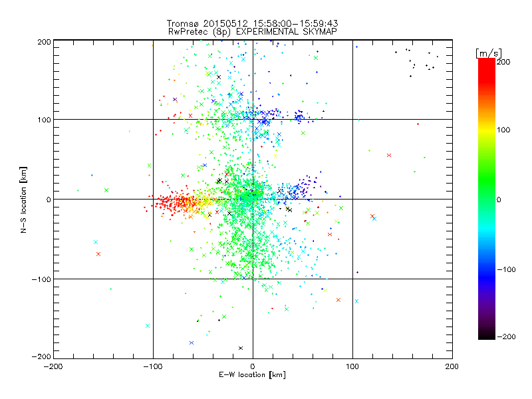Click the N-S axis tick label "-100"
The width and height of the screenshot is (532, 399).
pos(41,279)
